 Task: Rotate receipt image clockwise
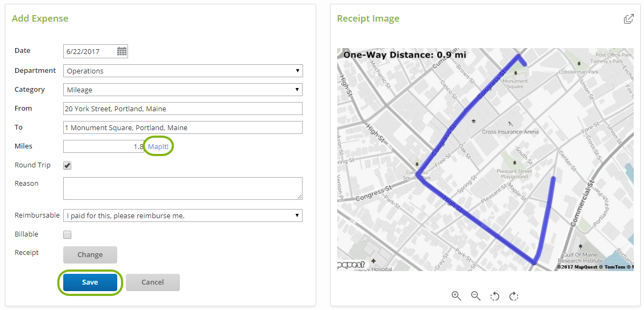(x=514, y=296)
